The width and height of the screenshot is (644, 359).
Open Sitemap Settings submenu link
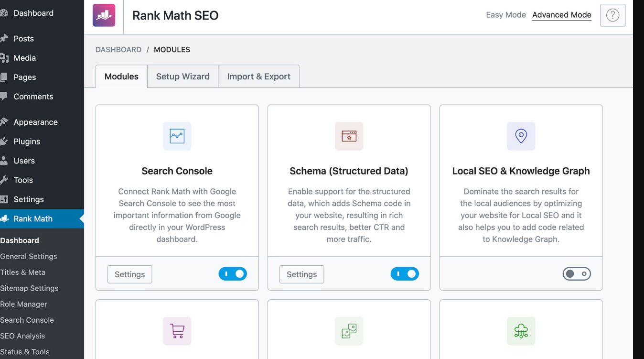click(x=29, y=288)
